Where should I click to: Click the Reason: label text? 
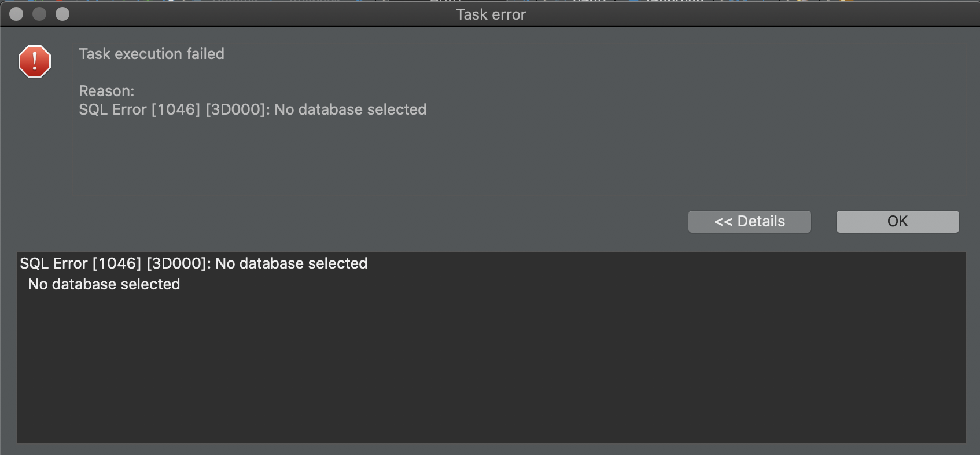pyautogui.click(x=106, y=91)
